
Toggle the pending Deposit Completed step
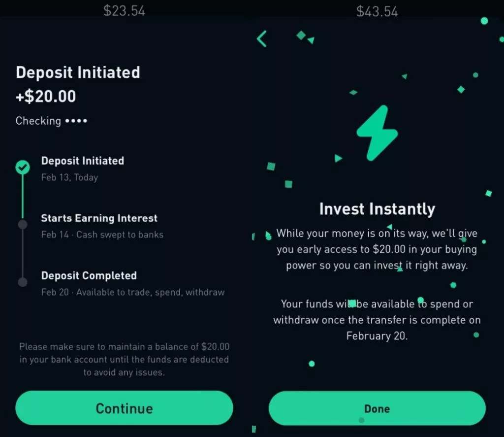coord(23,282)
